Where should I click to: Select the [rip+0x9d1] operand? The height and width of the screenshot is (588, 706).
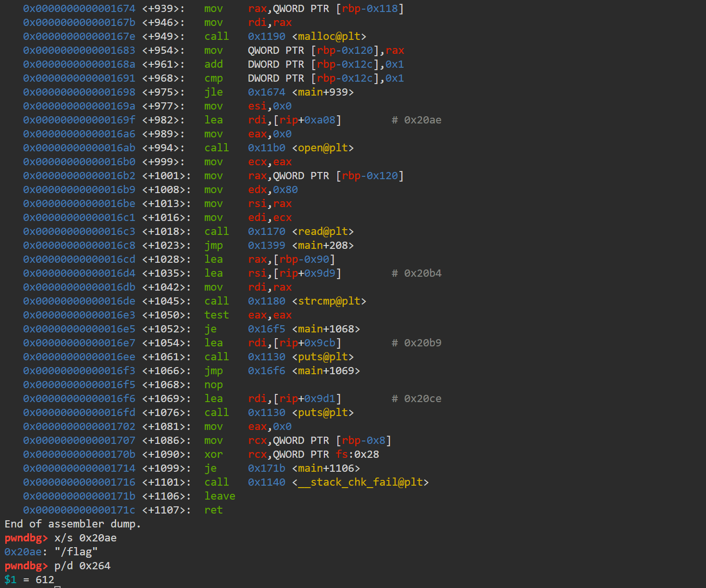307,399
